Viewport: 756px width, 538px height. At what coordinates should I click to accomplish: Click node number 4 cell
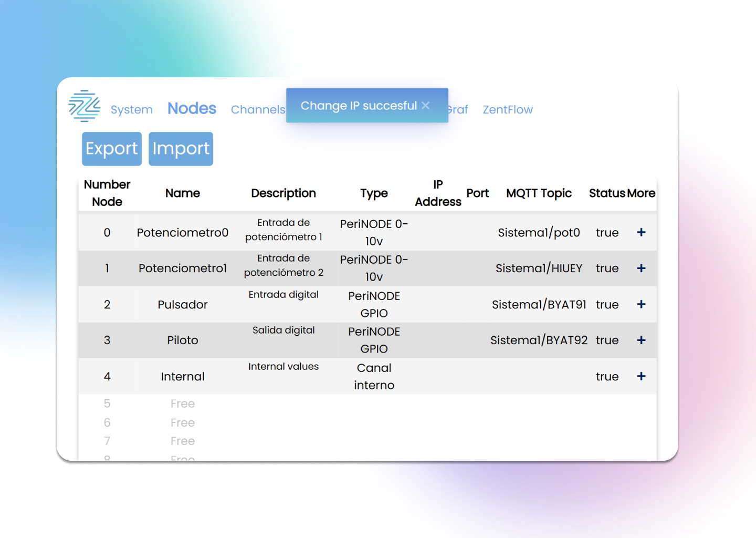pyautogui.click(x=107, y=377)
